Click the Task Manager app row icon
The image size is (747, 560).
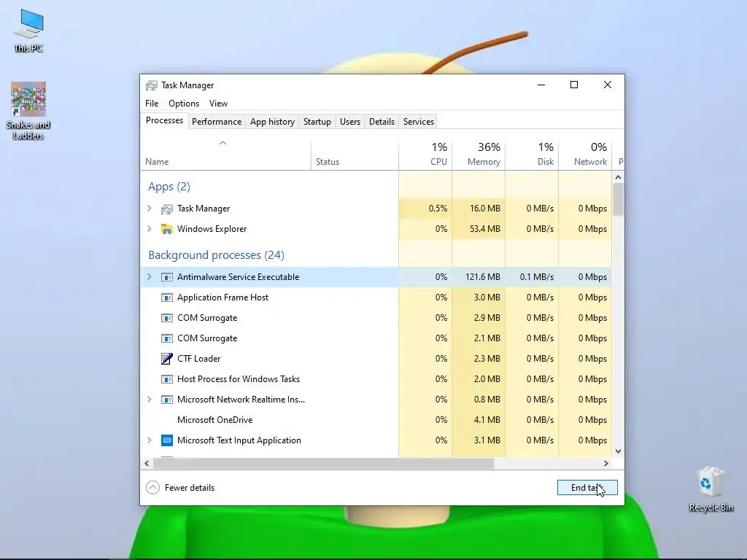point(167,209)
